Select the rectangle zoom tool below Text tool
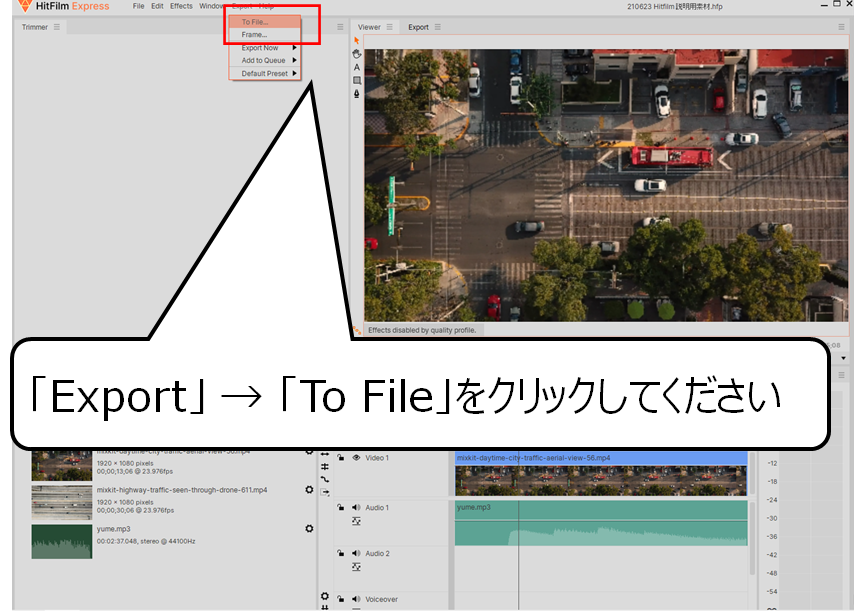 click(357, 80)
